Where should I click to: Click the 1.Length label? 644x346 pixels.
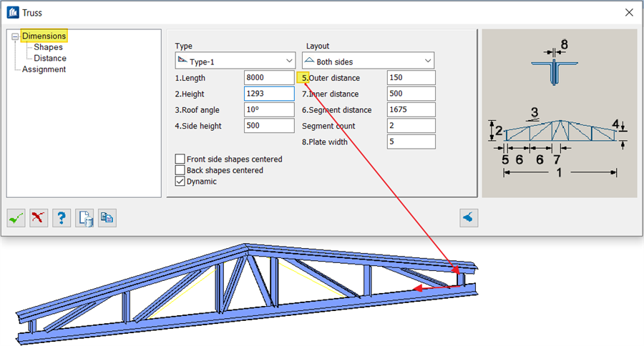(190, 78)
